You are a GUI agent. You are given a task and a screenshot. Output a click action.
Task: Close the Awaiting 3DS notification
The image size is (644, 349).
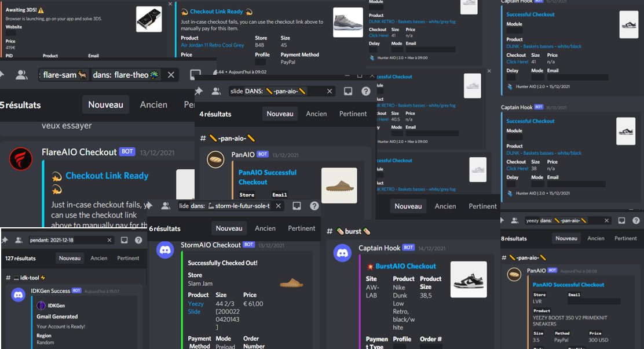pos(170,3)
